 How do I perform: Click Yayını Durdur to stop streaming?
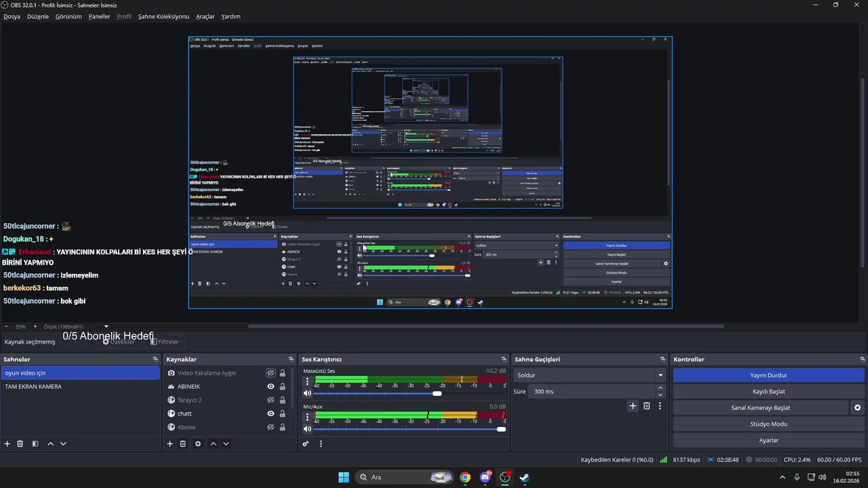pyautogui.click(x=769, y=375)
